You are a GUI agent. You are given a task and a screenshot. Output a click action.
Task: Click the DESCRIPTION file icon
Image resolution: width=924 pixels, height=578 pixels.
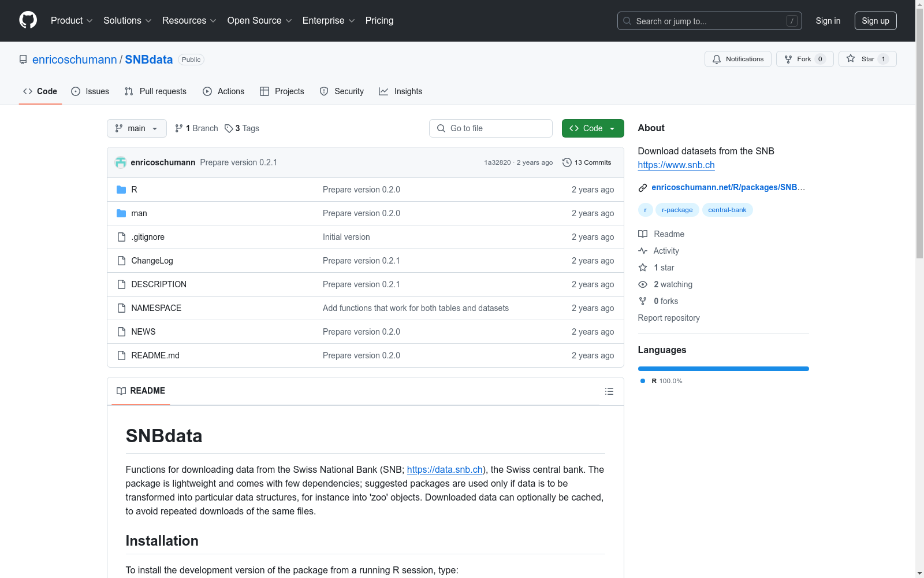(x=121, y=284)
